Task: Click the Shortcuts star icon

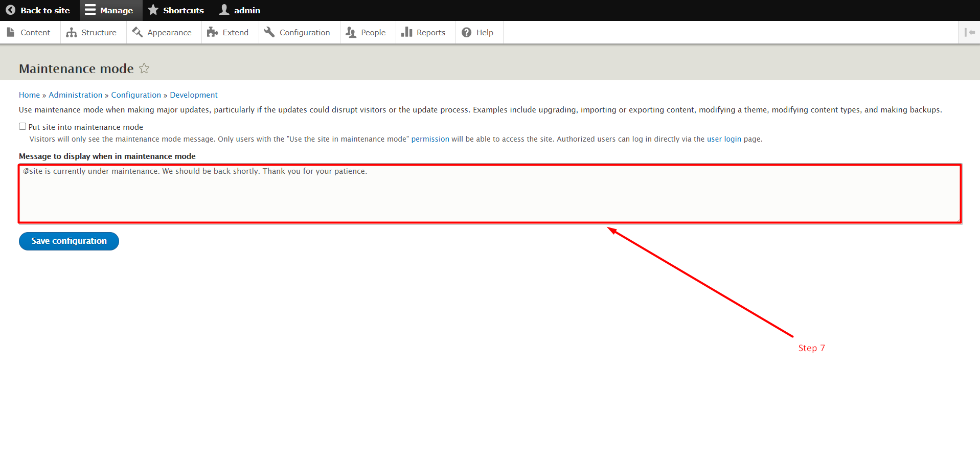Action: tap(153, 10)
